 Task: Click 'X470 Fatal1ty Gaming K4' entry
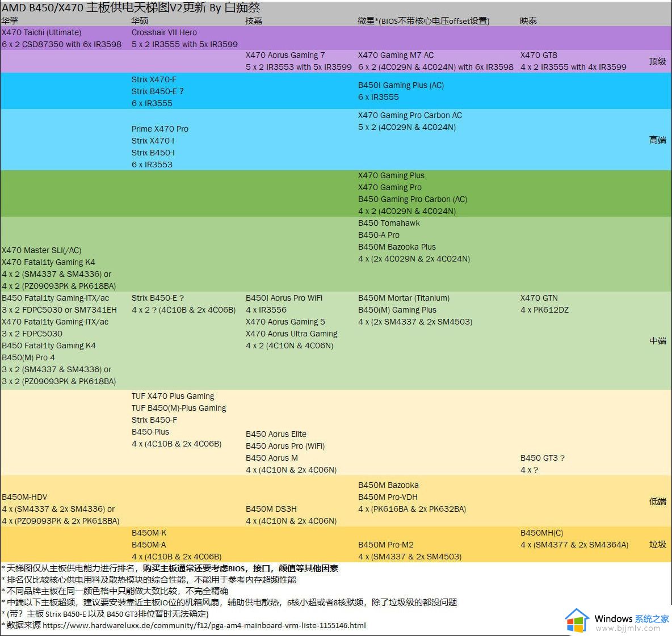48,262
